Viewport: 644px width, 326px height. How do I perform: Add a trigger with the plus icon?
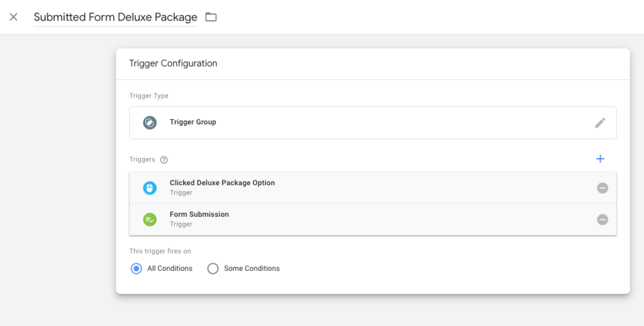click(x=600, y=159)
